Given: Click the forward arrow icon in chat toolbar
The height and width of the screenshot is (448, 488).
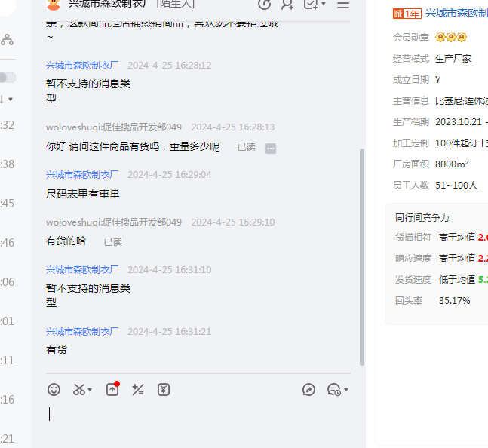Looking at the screenshot, I should tap(308, 389).
